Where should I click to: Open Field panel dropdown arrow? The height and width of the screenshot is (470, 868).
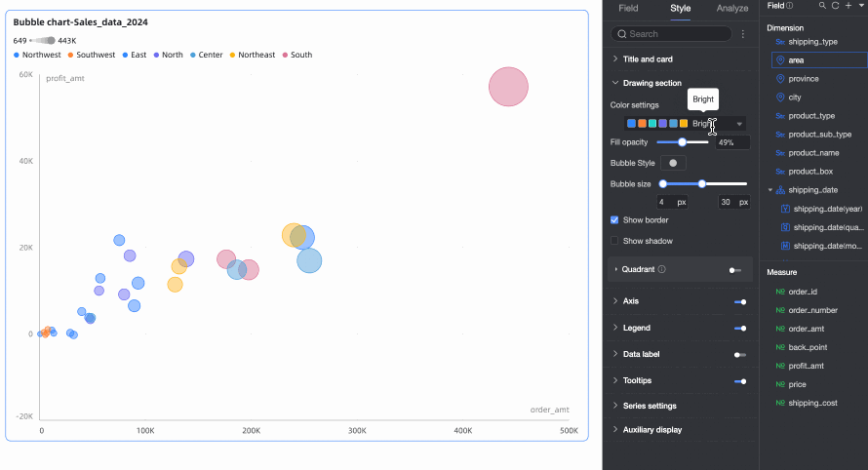pos(861,6)
